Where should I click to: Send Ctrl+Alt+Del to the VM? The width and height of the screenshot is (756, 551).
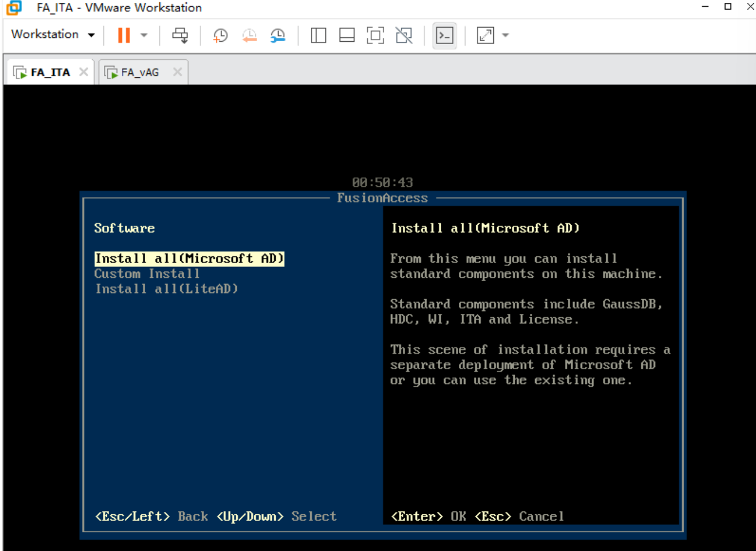[180, 35]
